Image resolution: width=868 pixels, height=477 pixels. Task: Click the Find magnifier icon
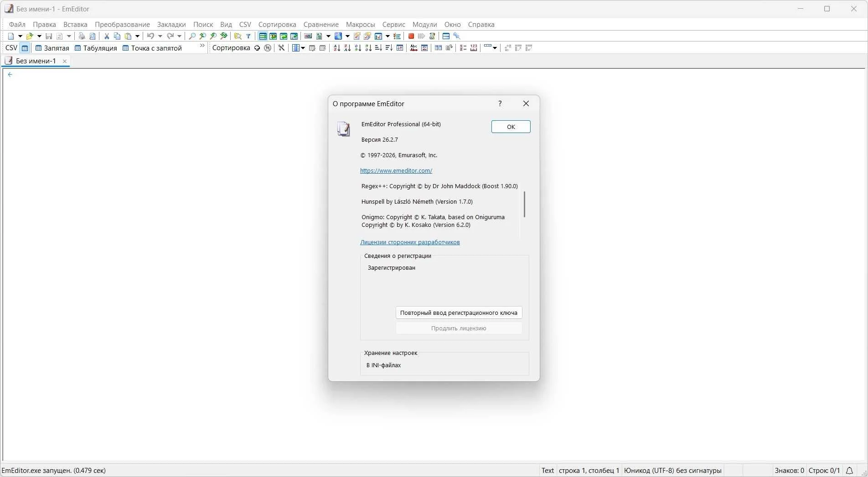(192, 36)
